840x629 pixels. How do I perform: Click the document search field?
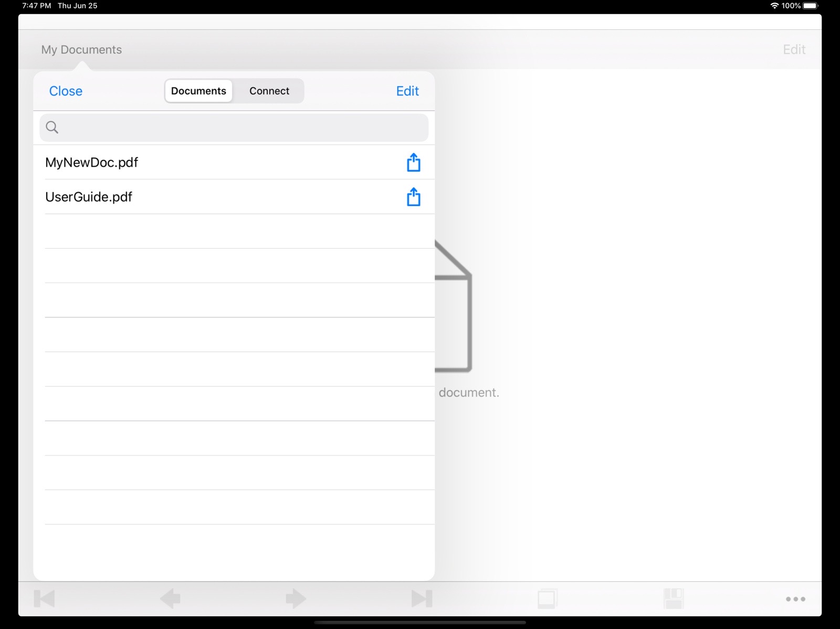point(241,127)
